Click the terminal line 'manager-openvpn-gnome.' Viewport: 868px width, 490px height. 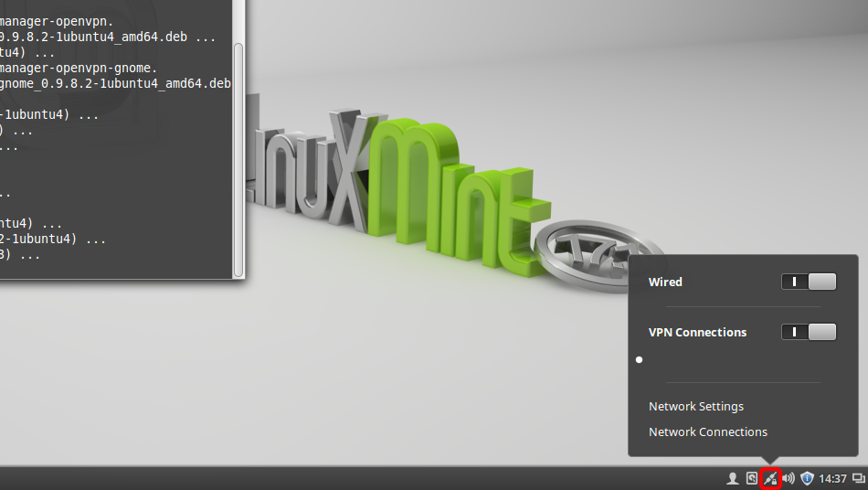[79, 68]
